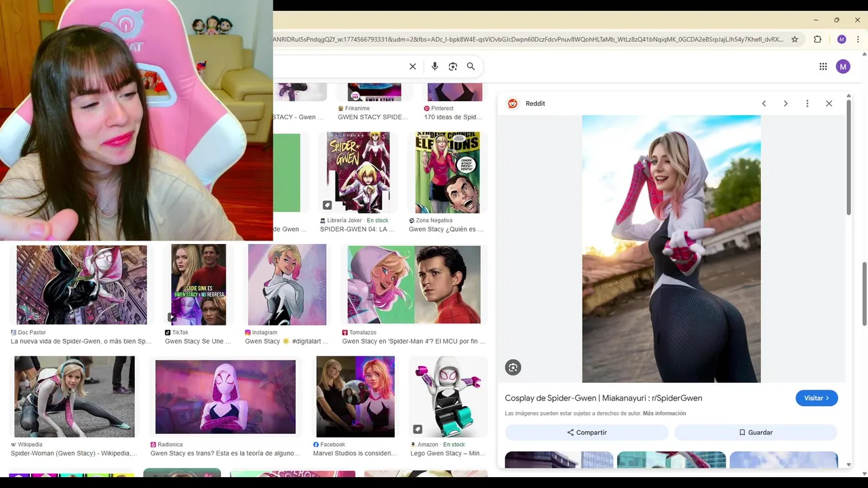Open the Más información copyright link
This screenshot has width=868, height=488.
665,413
